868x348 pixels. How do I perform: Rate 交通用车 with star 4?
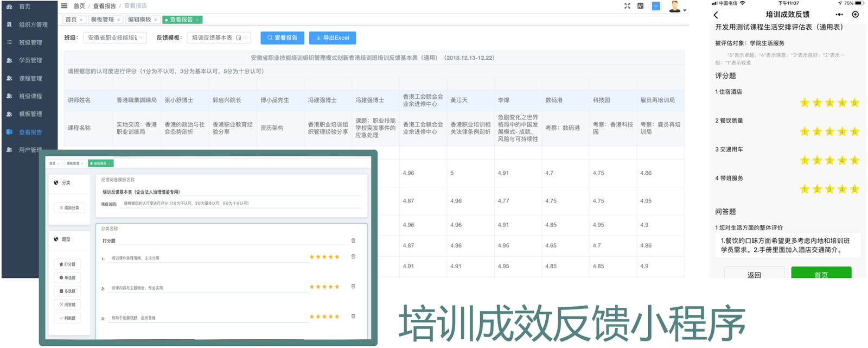(x=843, y=161)
